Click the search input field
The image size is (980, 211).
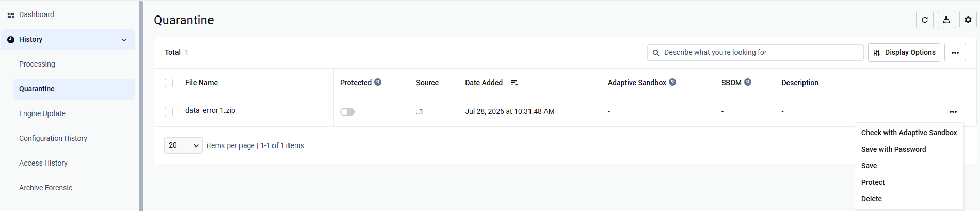pos(756,53)
